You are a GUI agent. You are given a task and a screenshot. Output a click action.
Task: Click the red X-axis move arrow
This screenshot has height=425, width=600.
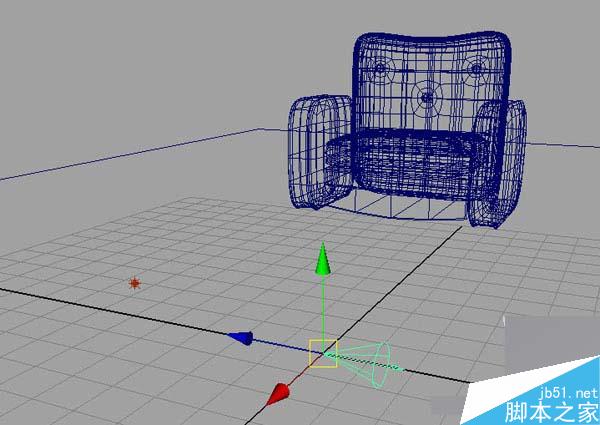[279, 394]
